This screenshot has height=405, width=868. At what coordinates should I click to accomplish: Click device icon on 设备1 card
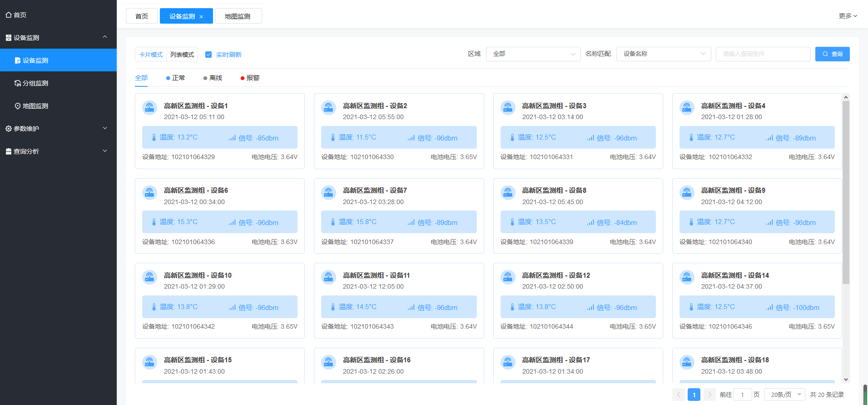149,108
